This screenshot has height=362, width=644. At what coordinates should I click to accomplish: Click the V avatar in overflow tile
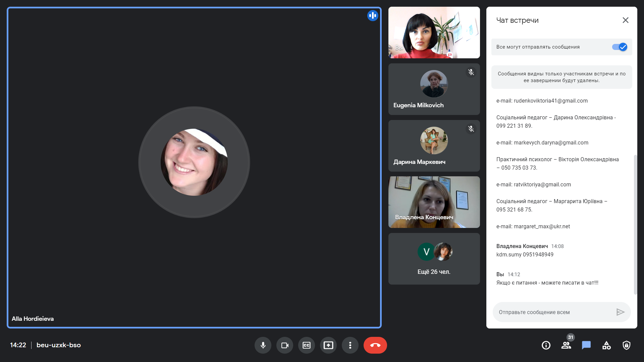[426, 252]
